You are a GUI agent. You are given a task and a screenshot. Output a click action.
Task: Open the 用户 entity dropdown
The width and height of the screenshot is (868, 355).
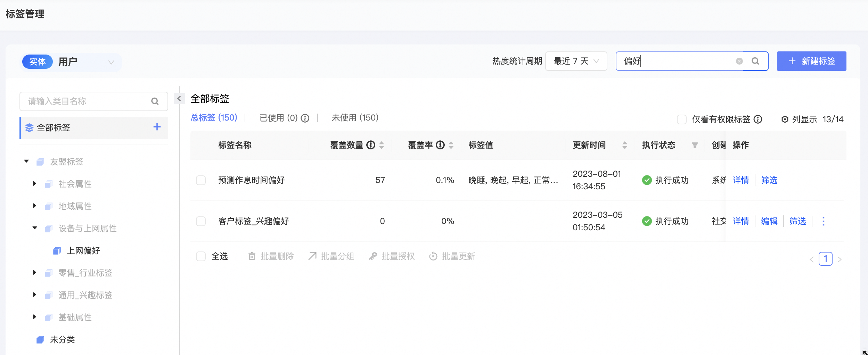point(72,62)
